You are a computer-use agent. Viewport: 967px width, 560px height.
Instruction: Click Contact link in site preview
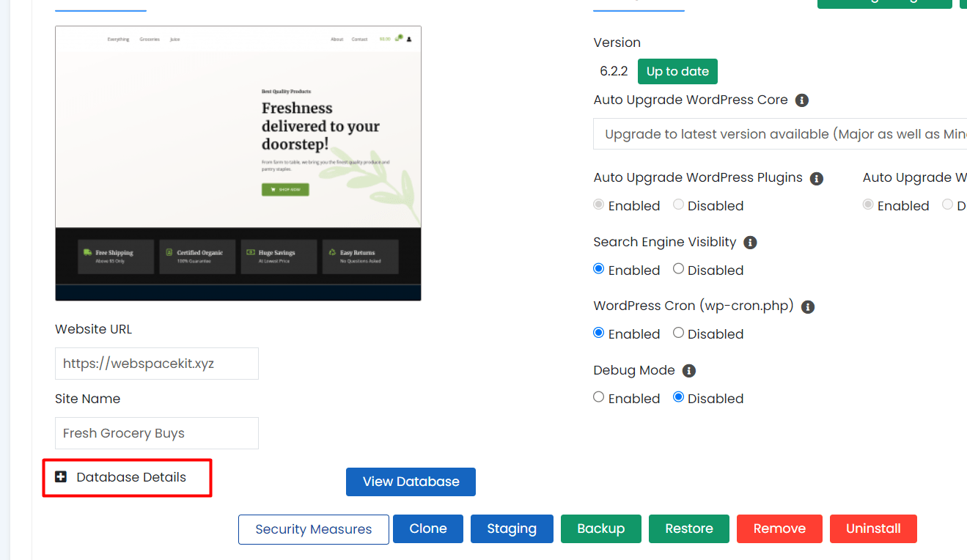click(x=359, y=40)
